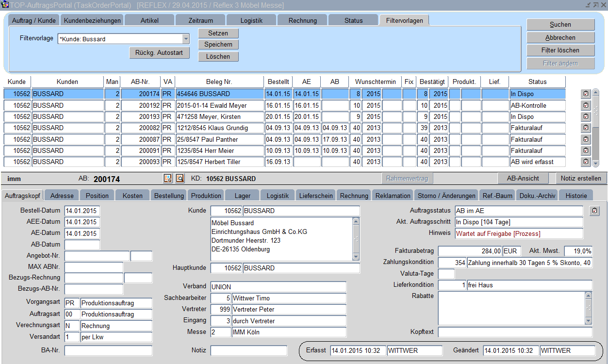The width and height of the screenshot is (608, 364).
Task: Open the Historie tab
Action: pyautogui.click(x=576, y=196)
